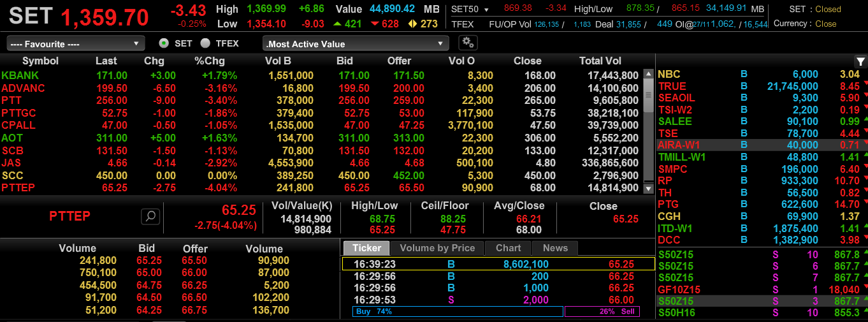Image resolution: width=868 pixels, height=322 pixels.
Task: Select the JAS symbol
Action: pos(11,163)
